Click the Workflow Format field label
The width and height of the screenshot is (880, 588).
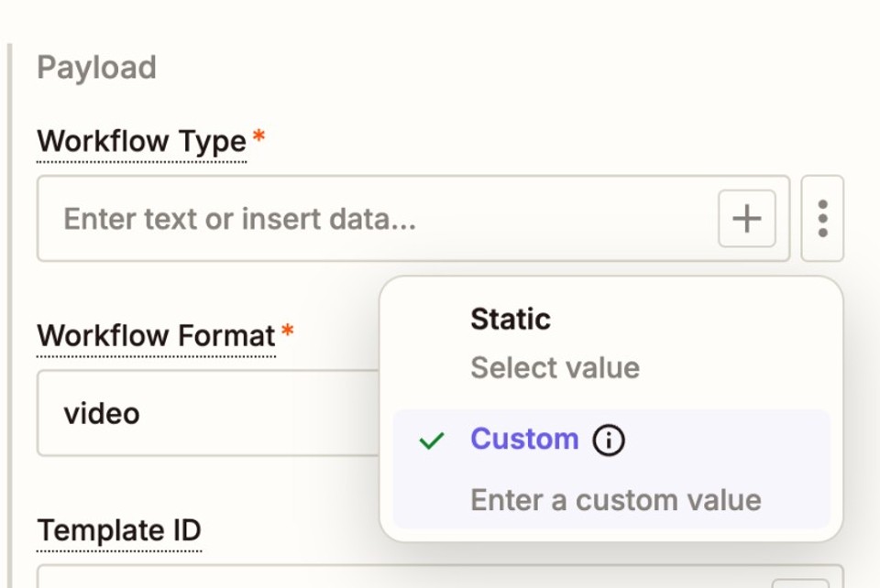156,336
